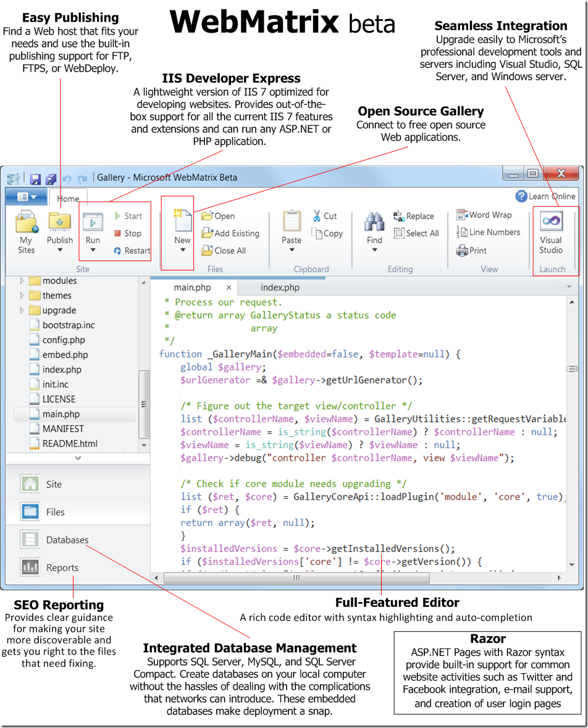Screen dimensions: 588x728
Task: Save the file using title bar icon
Action: tap(35, 179)
